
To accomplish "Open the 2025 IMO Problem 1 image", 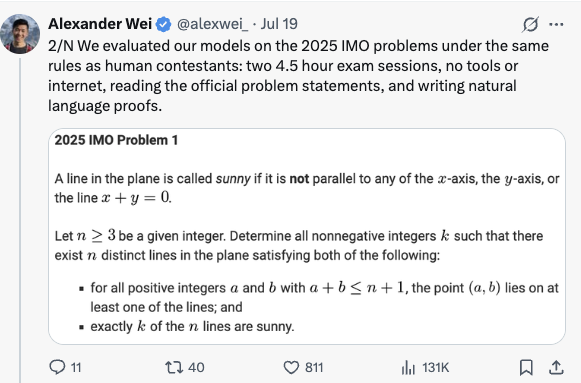I will 307,236.
